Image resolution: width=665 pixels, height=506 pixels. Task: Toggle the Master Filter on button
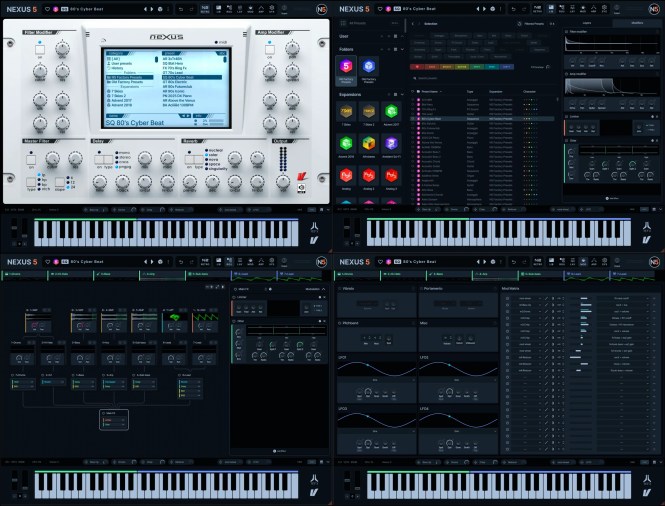pos(31,160)
